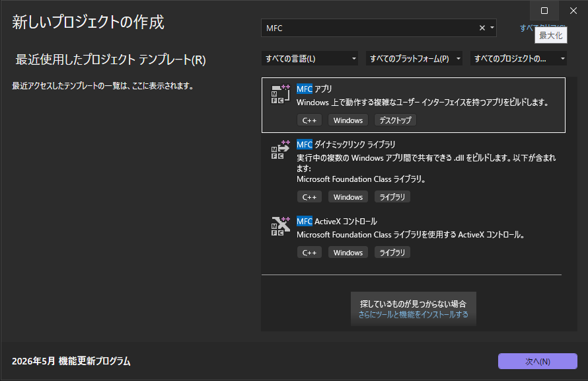Click the MFC ActiveX コントロール template icon
This screenshot has height=381, width=588.
[280, 226]
